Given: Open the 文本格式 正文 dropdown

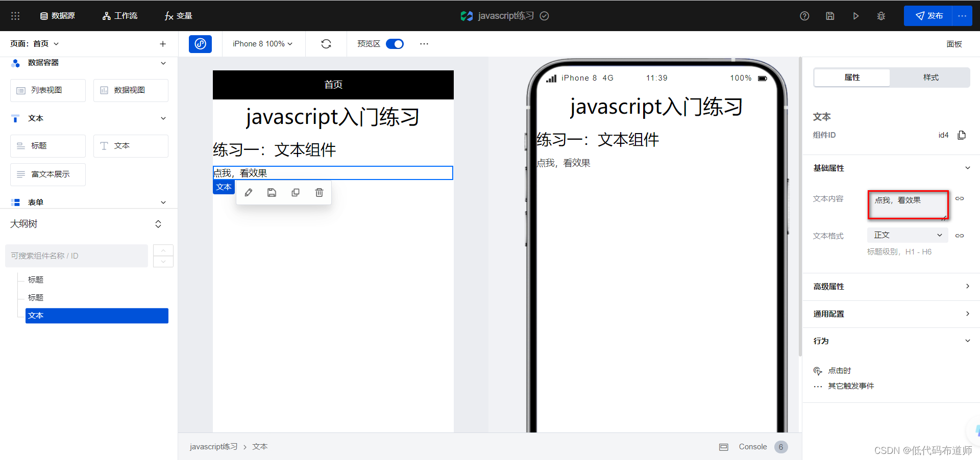Looking at the screenshot, I should (908, 235).
